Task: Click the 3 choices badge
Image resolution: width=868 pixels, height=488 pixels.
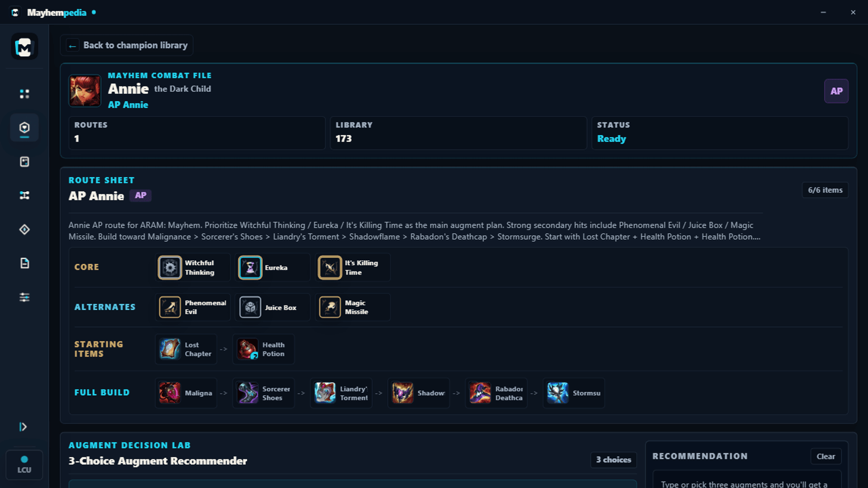Action: 614,460
